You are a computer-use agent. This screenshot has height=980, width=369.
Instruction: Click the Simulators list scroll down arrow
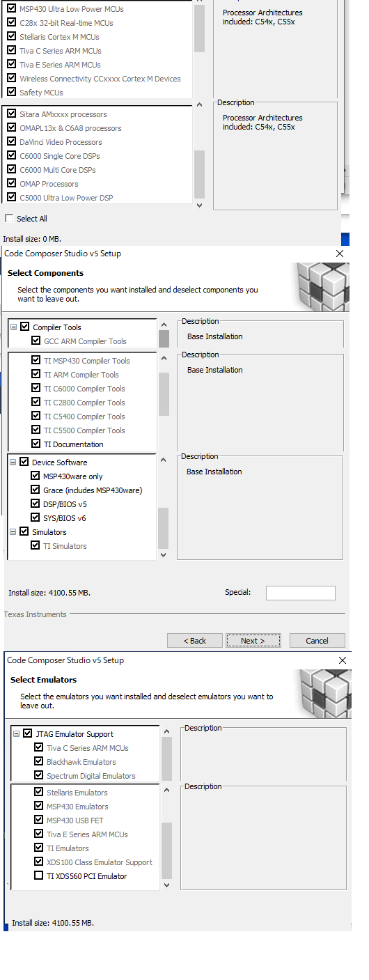pos(164,554)
